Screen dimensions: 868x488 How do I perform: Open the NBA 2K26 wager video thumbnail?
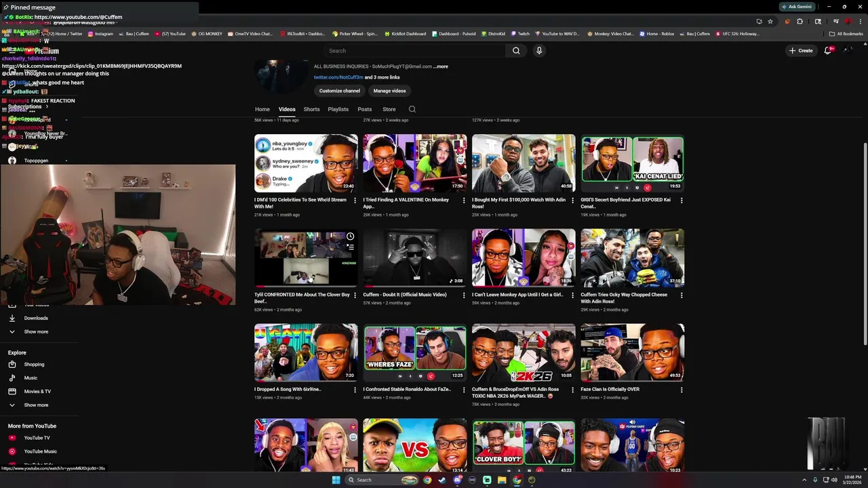tap(524, 352)
